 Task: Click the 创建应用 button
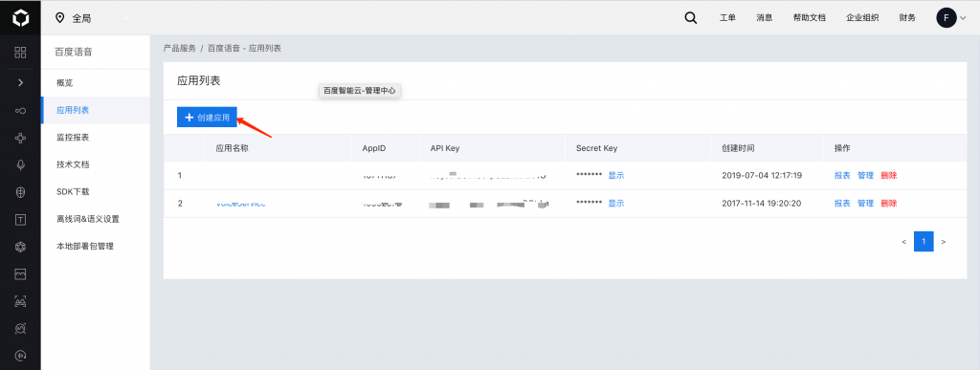click(x=207, y=118)
